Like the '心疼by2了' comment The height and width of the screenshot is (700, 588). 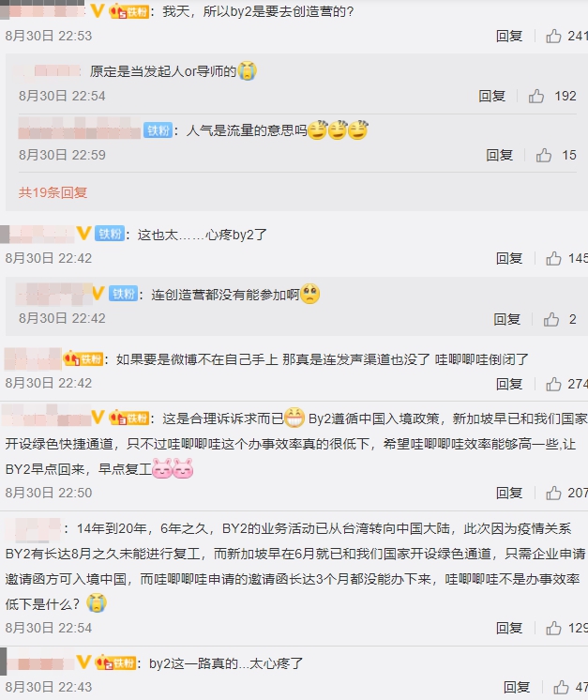click(x=553, y=258)
